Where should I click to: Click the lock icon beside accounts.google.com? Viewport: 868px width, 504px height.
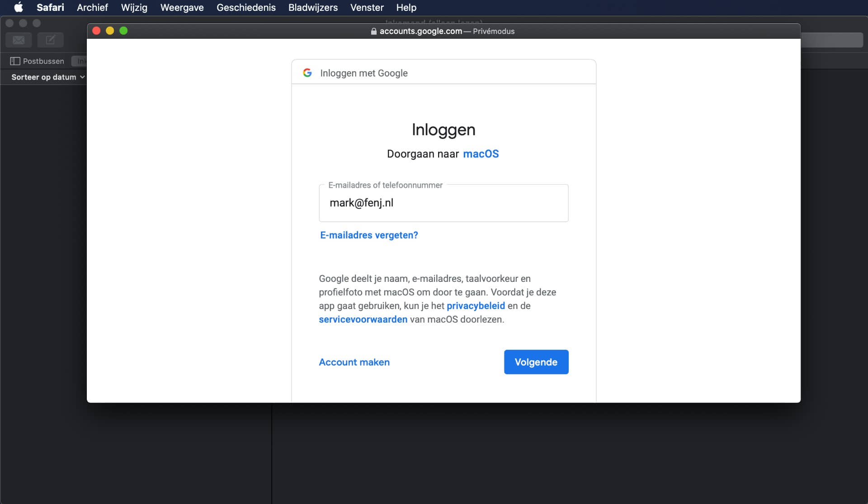(373, 31)
